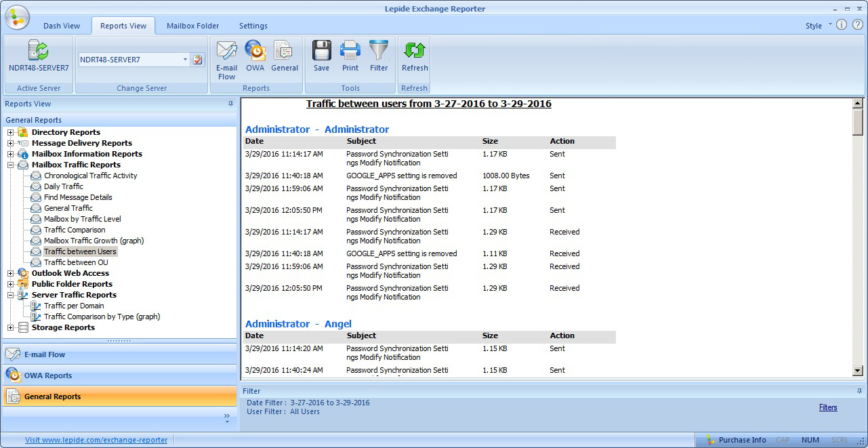Open the E-mail Flow reports icon

(x=226, y=52)
